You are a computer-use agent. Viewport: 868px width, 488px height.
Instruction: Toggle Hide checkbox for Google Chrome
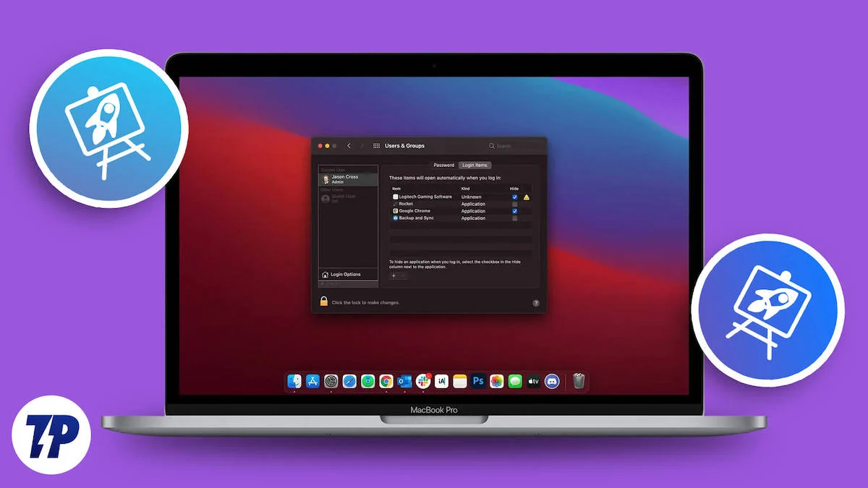click(x=515, y=211)
